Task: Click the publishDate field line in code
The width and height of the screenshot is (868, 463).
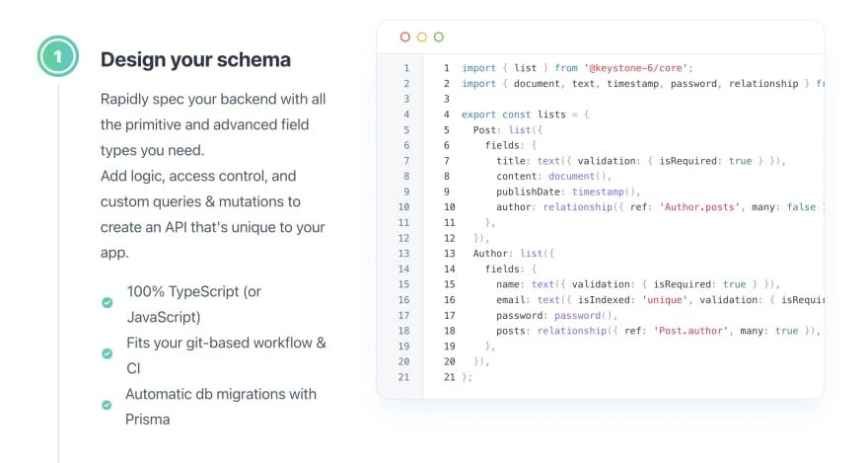Action: [x=568, y=192]
